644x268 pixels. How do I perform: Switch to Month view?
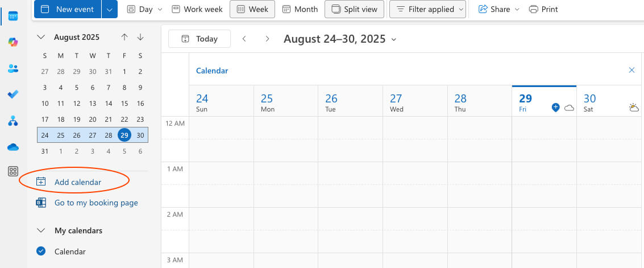tap(301, 9)
